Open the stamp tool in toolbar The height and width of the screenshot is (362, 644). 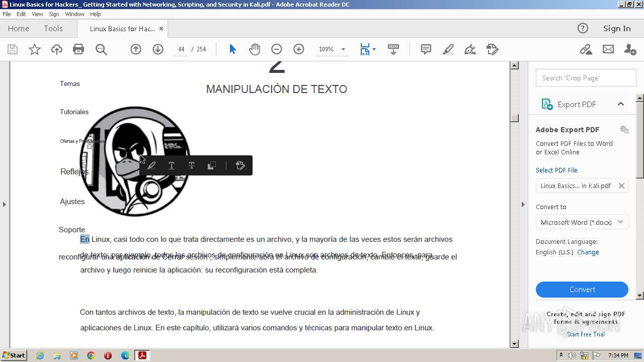493,49
